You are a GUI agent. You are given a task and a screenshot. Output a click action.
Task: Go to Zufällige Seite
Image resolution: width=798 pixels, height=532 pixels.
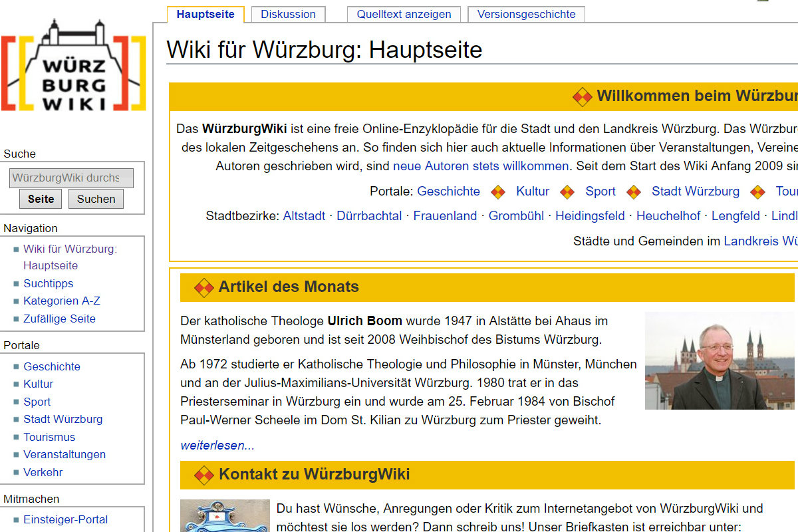59,319
